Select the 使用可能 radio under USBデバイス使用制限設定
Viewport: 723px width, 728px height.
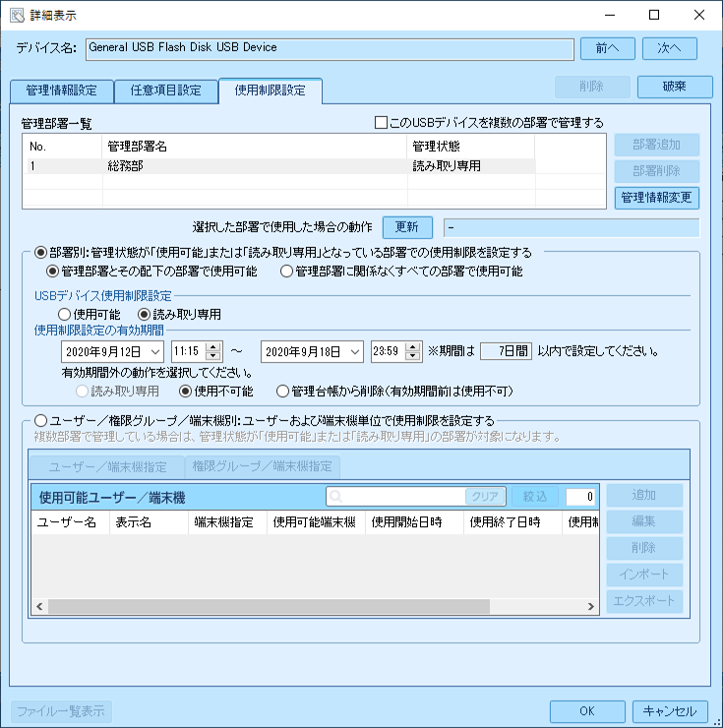tap(64, 315)
